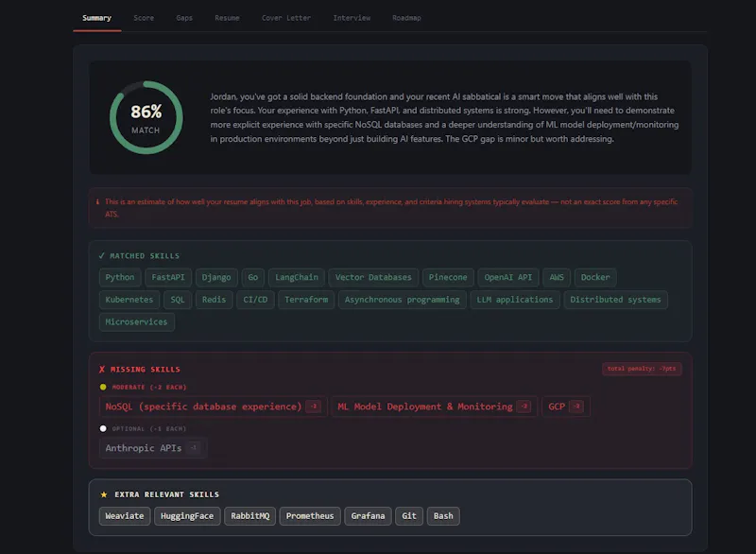Screen dimensions: 756x554
Task: Open the Gaps tab
Action: coord(184,18)
